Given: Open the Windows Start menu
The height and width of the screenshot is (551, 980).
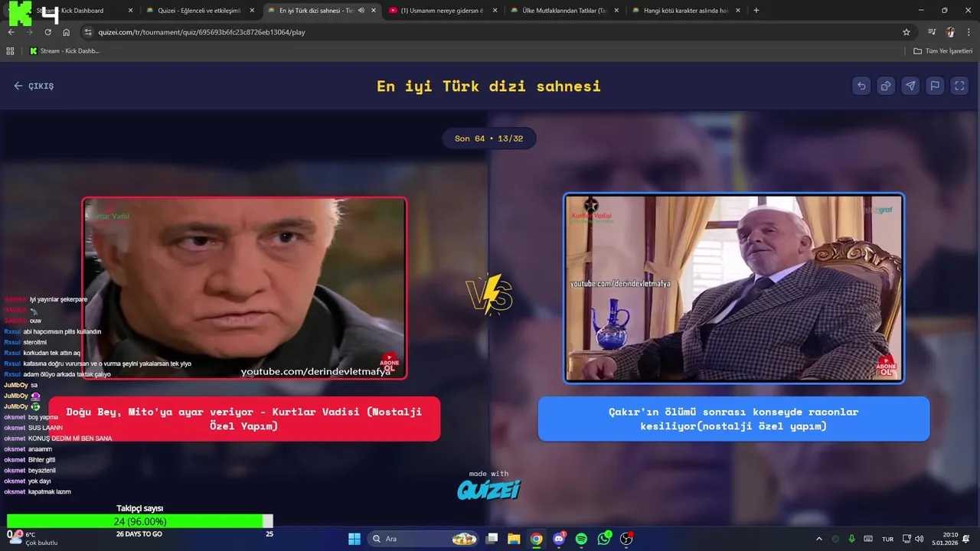Looking at the screenshot, I should pyautogui.click(x=354, y=539).
